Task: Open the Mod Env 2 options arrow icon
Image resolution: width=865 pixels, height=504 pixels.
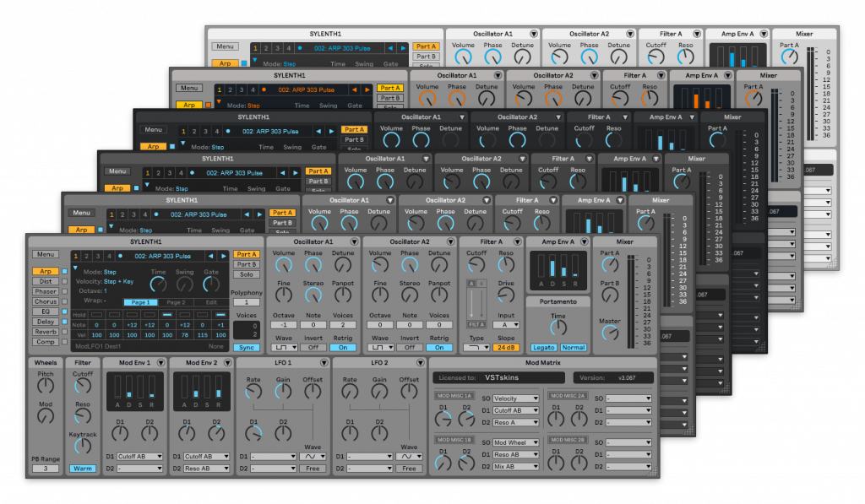Action: point(227,362)
